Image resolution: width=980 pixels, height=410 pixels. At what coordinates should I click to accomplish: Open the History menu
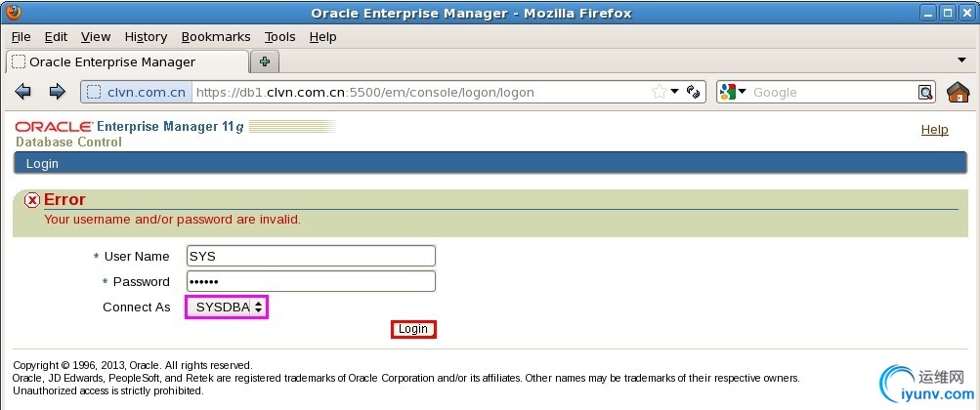146,37
